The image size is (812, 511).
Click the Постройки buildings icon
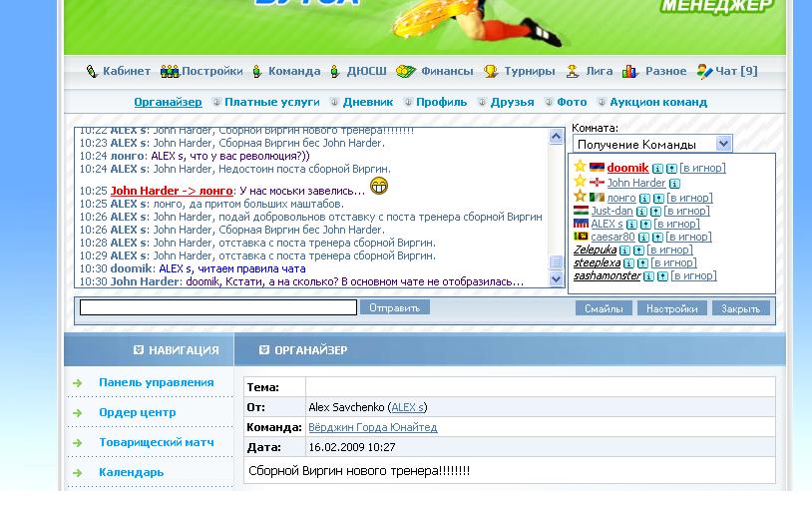pos(170,72)
